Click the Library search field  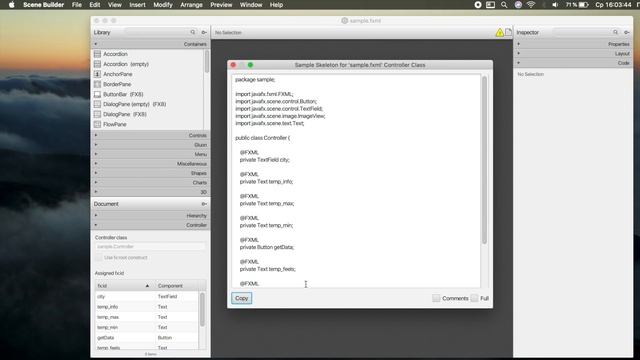coord(161,32)
